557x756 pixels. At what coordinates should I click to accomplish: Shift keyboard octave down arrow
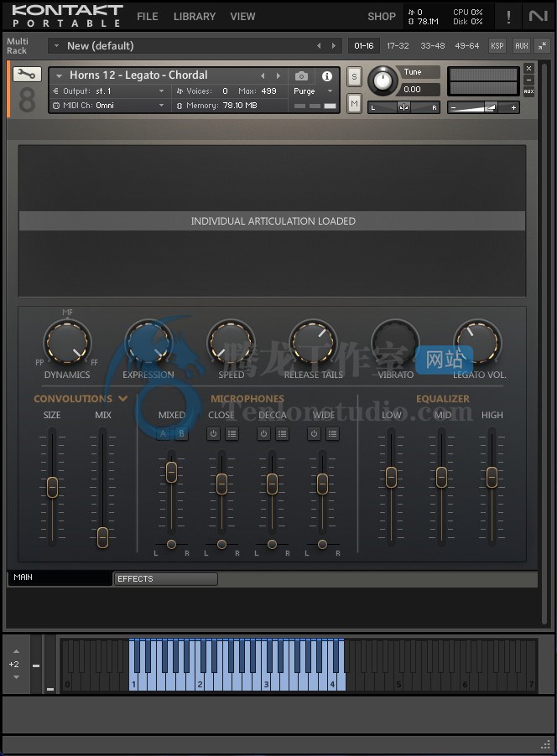pos(16,677)
